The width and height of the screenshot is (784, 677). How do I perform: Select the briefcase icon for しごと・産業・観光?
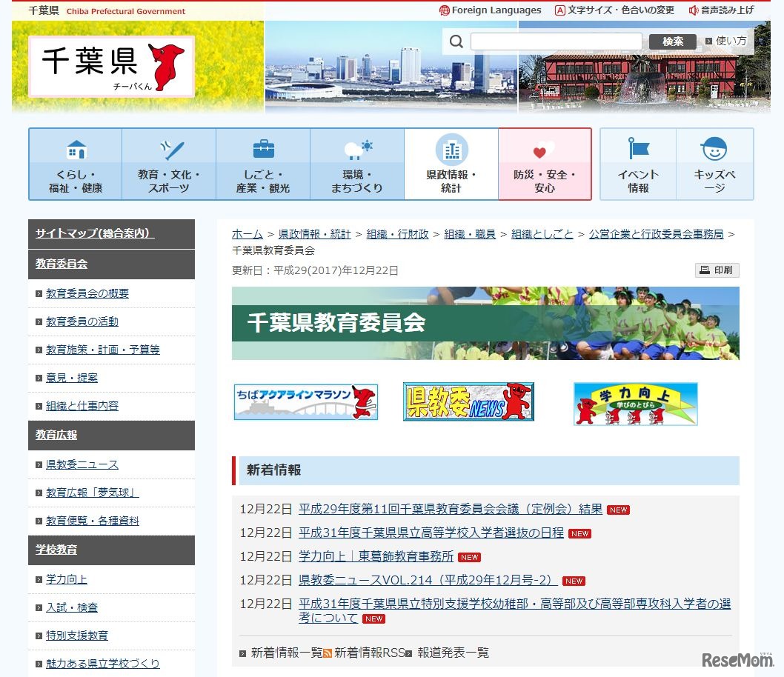click(x=263, y=150)
